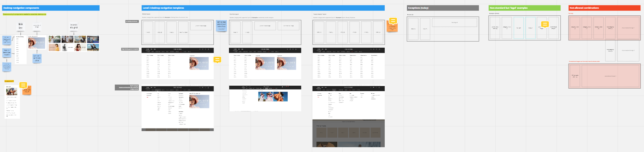Select the 'link list' label card

click(21, 26)
